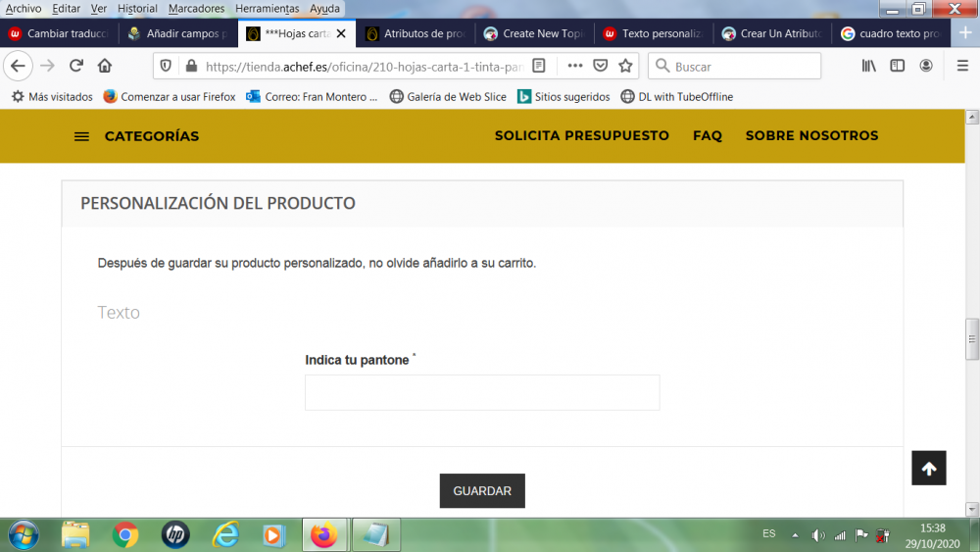This screenshot has height=552, width=980.
Task: Open Windows Start button
Action: pyautogui.click(x=24, y=535)
